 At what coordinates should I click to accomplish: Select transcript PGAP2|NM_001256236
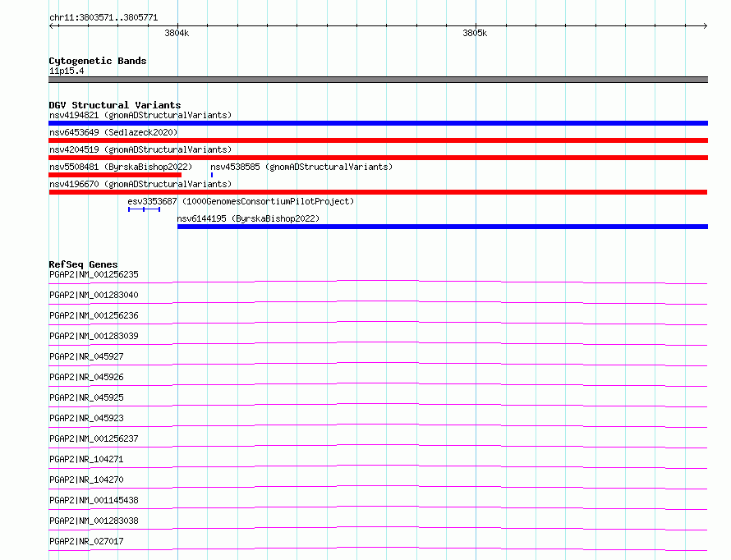tap(94, 315)
